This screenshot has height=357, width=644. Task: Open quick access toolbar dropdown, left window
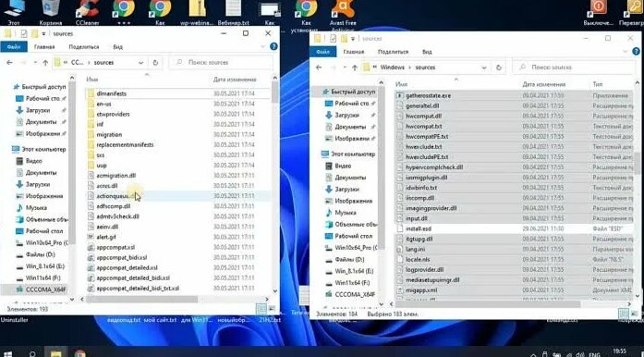click(x=43, y=33)
